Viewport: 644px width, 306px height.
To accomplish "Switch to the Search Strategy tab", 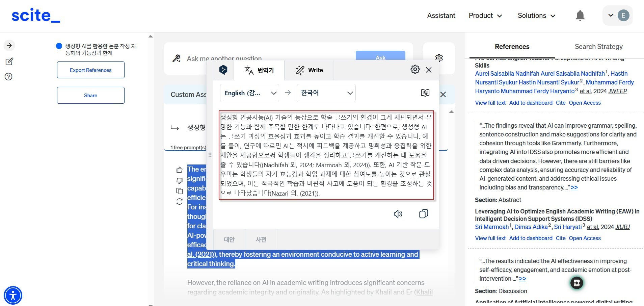I will [x=599, y=47].
